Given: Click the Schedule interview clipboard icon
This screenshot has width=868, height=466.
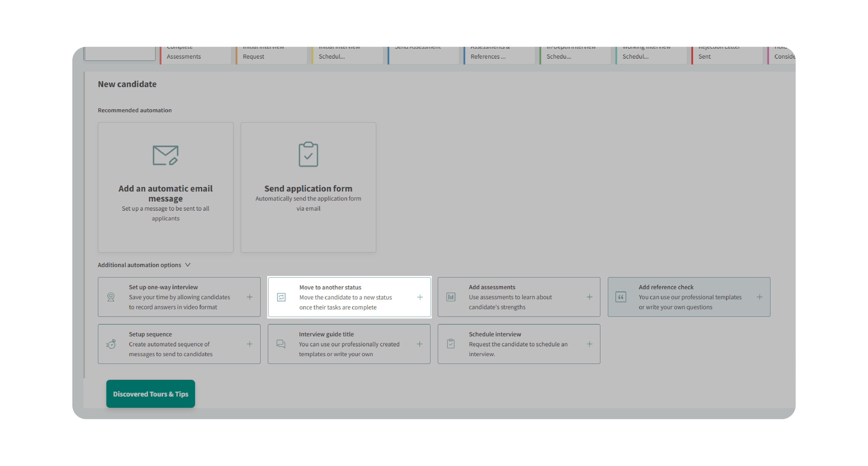Looking at the screenshot, I should point(451,344).
